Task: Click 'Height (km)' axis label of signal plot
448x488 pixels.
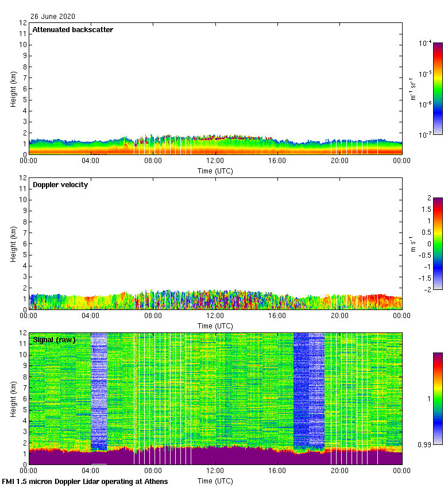Action: (13, 398)
